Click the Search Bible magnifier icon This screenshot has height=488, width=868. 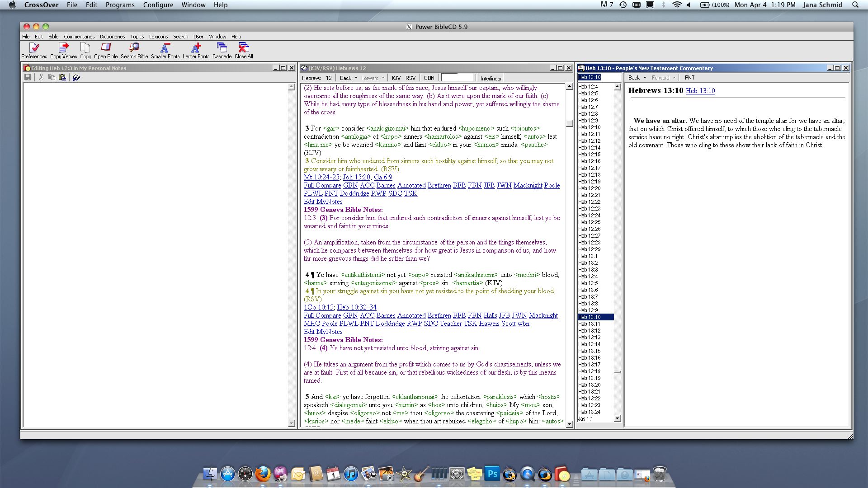[134, 50]
